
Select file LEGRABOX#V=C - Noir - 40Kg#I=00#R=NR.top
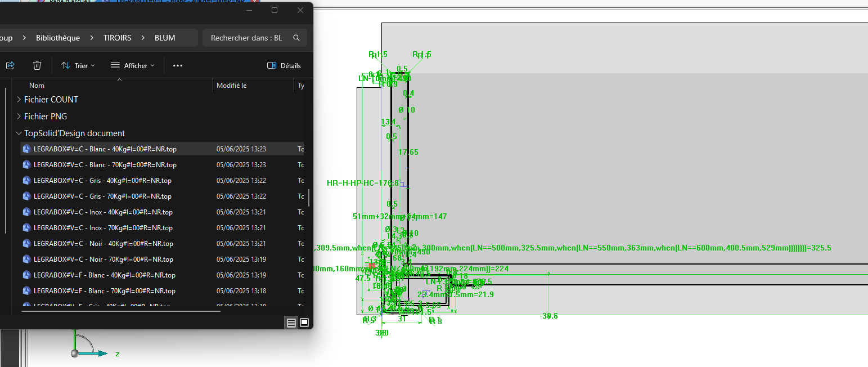click(x=104, y=244)
